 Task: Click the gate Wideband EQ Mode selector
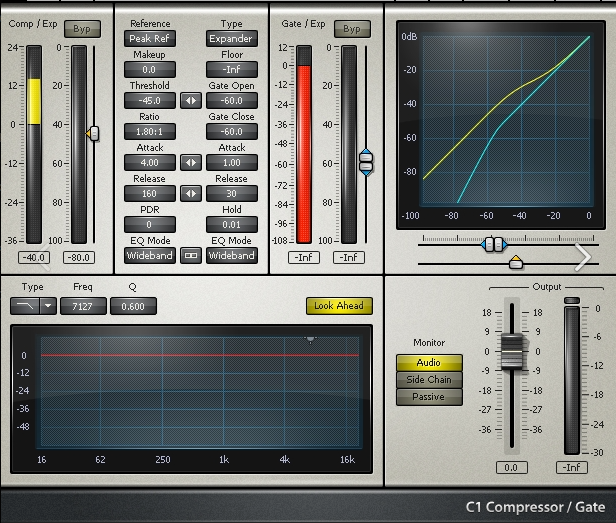232,255
